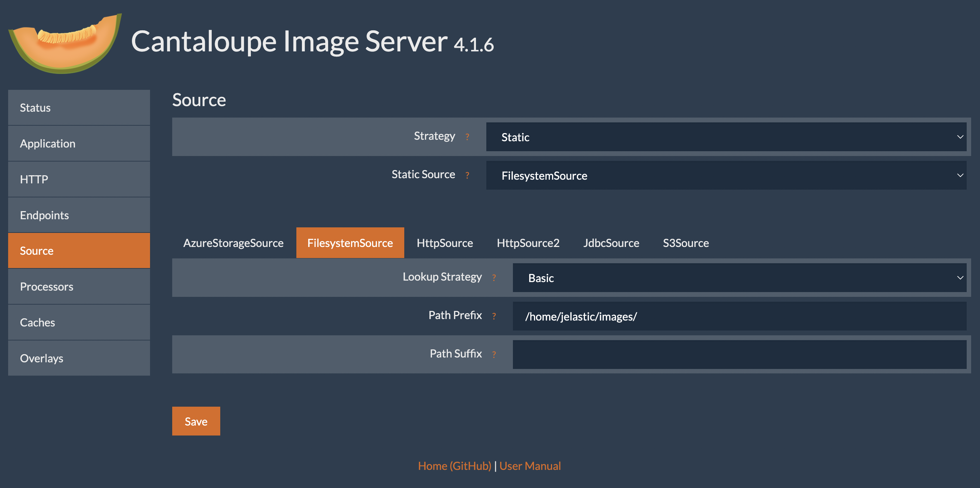Switch to the HttpSource2 tab
Screen dimensions: 980x488
coord(528,243)
